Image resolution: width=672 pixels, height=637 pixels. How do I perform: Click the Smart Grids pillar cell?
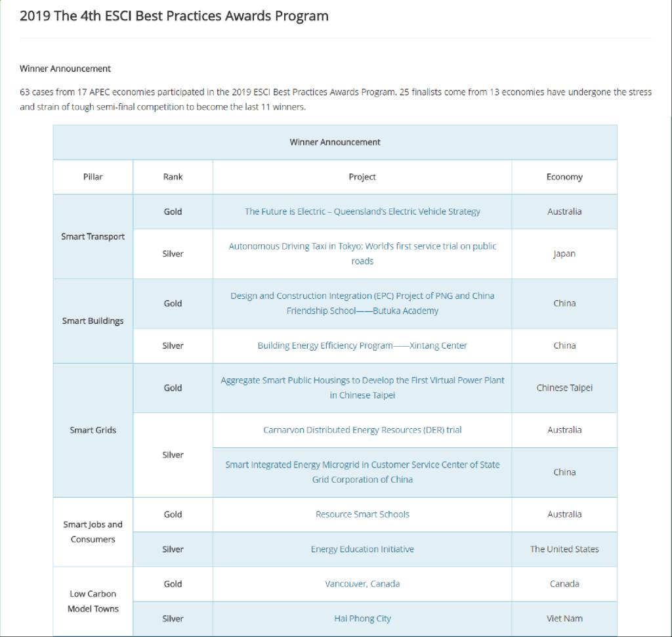click(93, 430)
